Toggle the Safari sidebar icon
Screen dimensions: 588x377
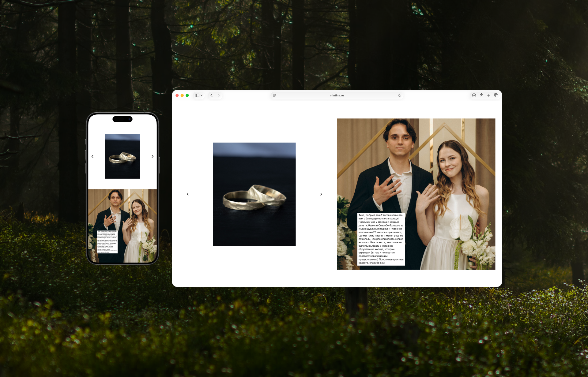pos(197,95)
